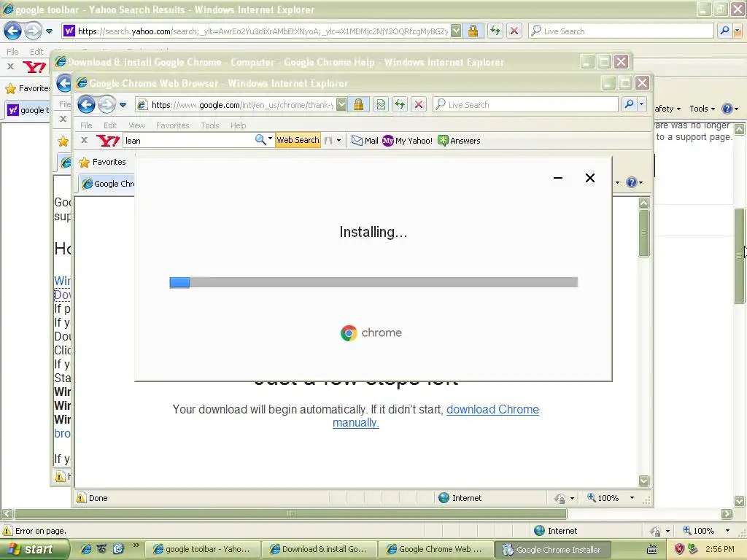
Task: Click the protected mode icon in front status bar
Action: pyautogui.click(x=560, y=498)
